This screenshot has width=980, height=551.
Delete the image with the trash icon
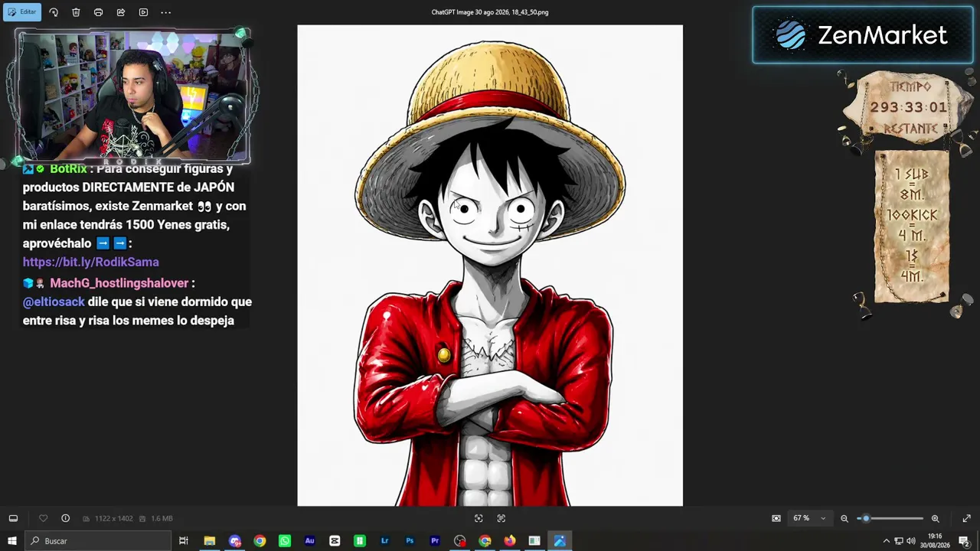point(76,12)
